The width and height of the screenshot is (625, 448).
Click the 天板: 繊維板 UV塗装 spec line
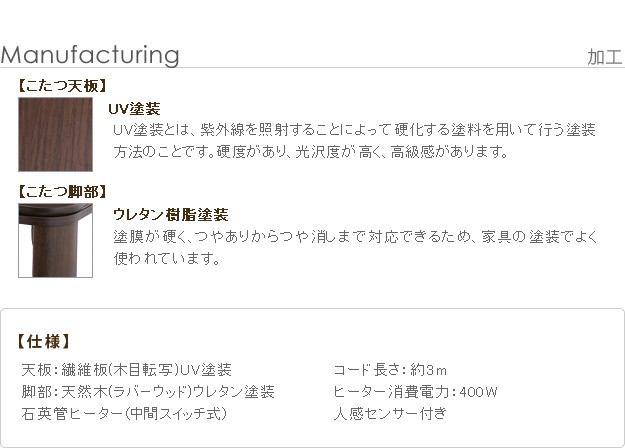[x=127, y=369]
